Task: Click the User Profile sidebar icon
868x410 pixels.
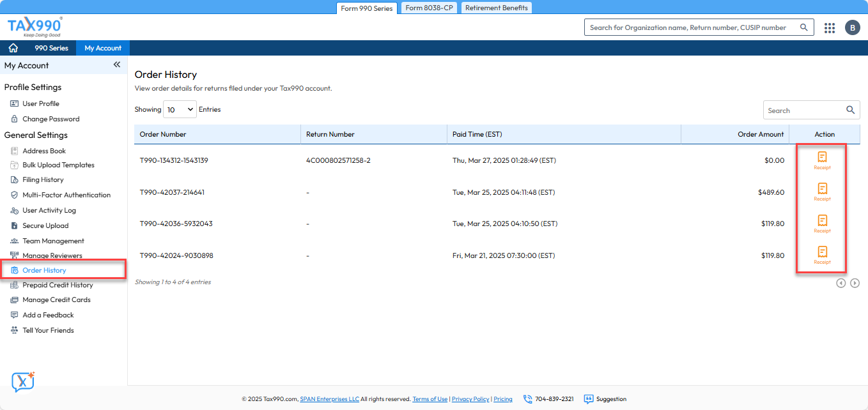Action: point(15,103)
